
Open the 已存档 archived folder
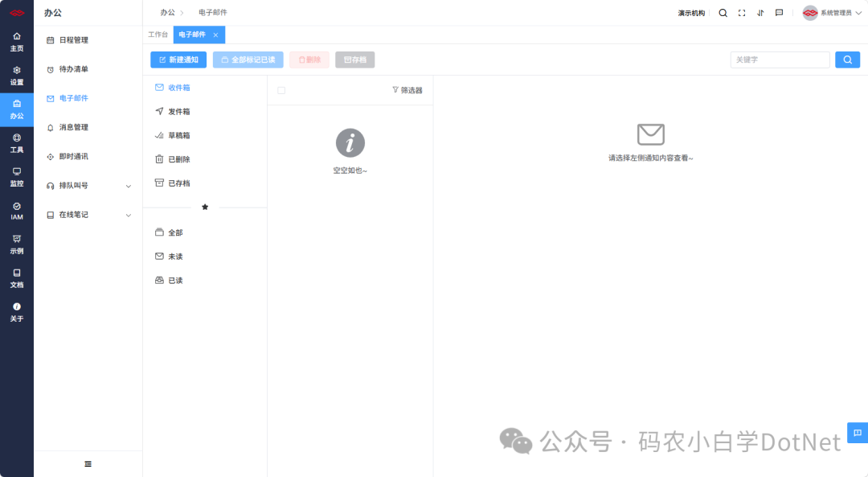point(205,183)
